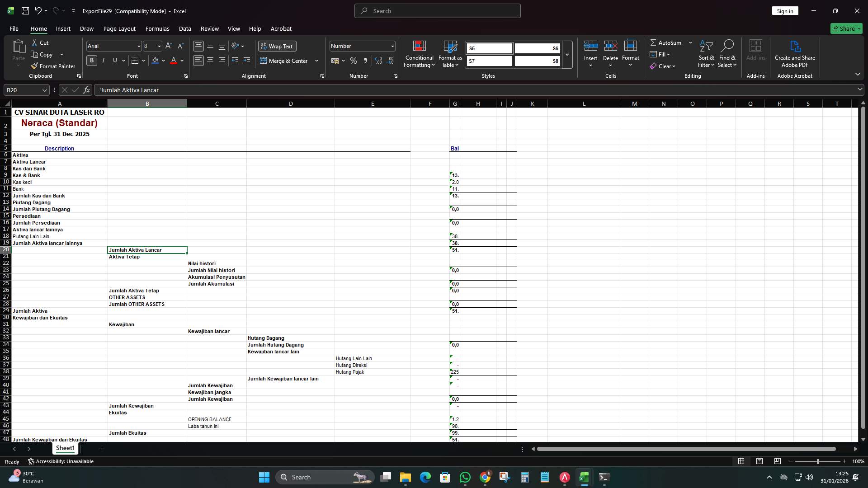
Task: Open the Acrobat menu tab
Action: pyautogui.click(x=281, y=28)
